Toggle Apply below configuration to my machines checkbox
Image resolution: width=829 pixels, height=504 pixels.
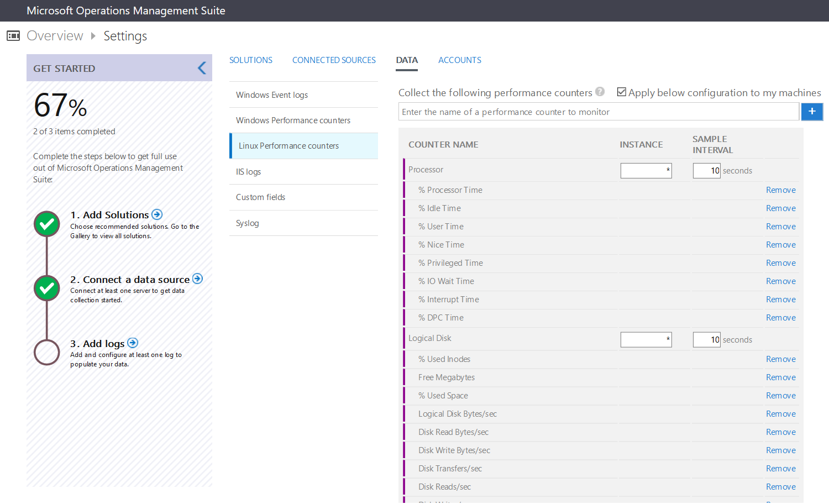click(x=622, y=92)
